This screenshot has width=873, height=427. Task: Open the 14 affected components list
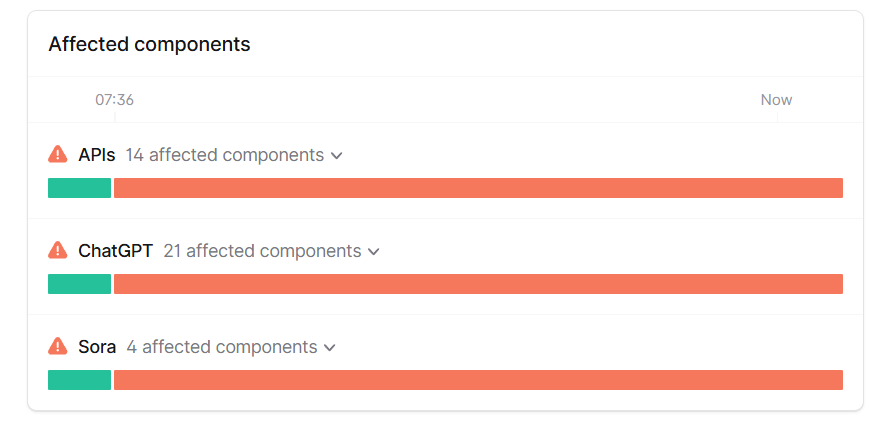click(224, 155)
